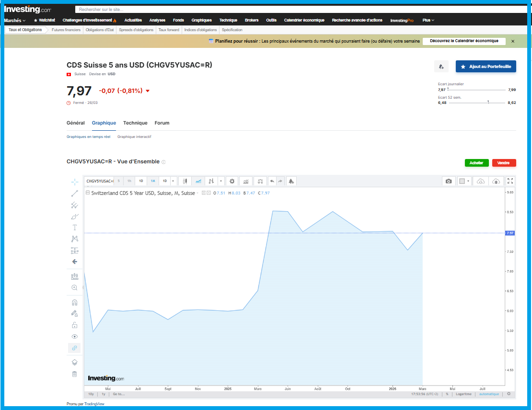Viewport: 532px width, 410px height.
Task: Open the chart interval dropdown arrow
Action: (x=173, y=181)
